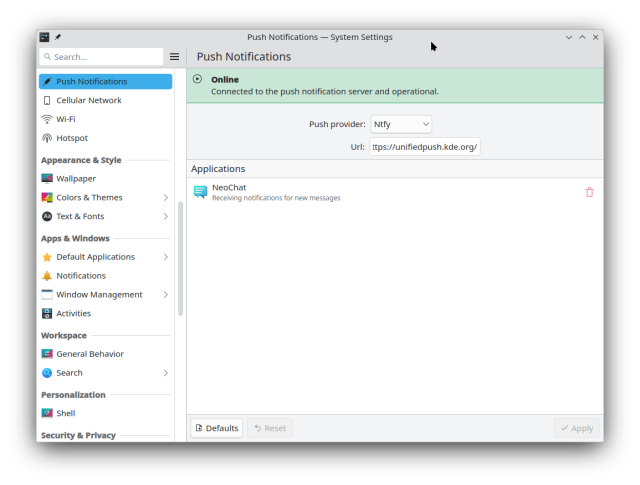Click the Apply button

coord(577,428)
